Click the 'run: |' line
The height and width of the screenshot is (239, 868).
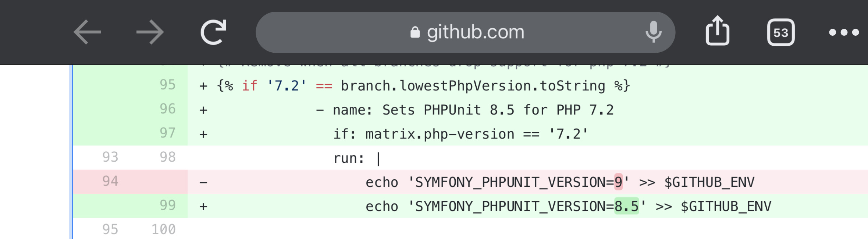click(356, 158)
